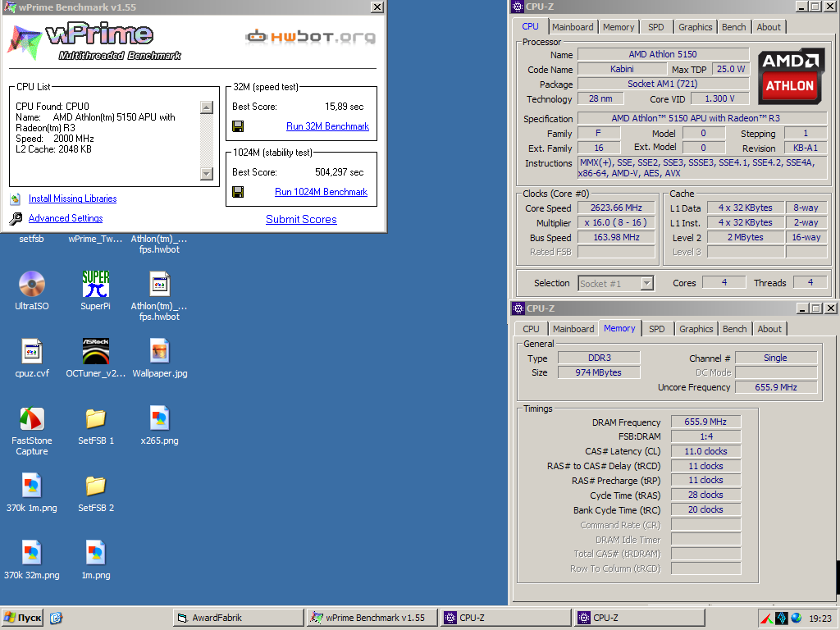Click the Install Missing Libraries icon
840x630 pixels.
(x=16, y=199)
